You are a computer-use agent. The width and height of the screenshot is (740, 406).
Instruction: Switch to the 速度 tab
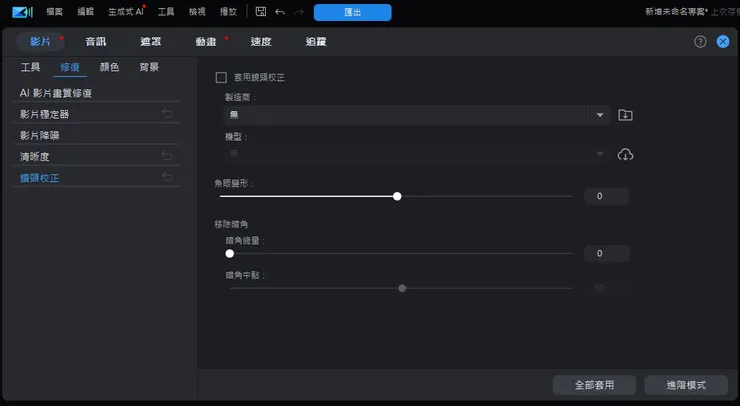click(261, 42)
